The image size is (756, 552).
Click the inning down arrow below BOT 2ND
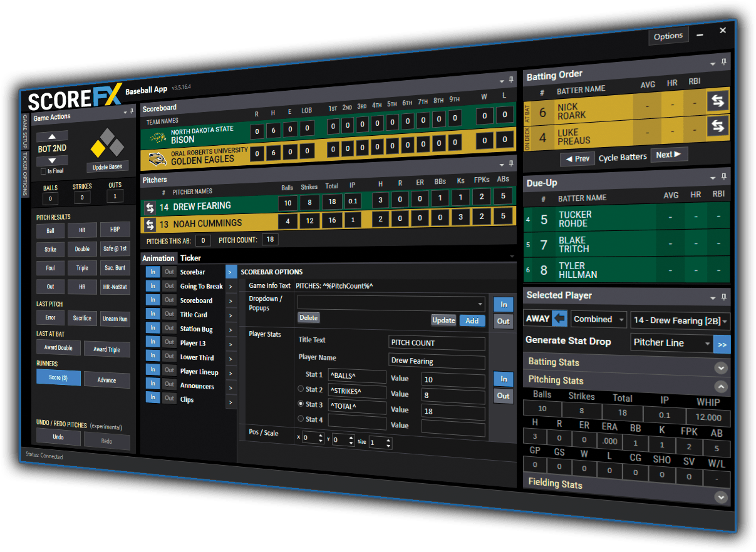point(52,160)
